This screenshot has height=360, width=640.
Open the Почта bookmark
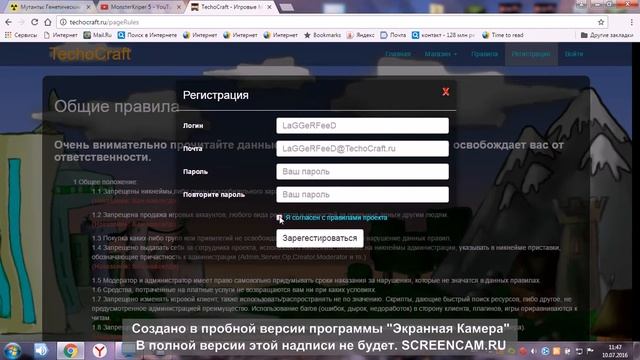point(393,35)
